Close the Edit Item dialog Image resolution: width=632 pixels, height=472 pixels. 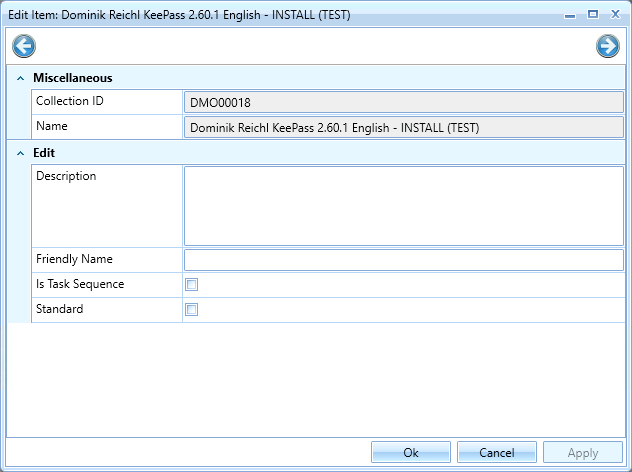[x=615, y=15]
